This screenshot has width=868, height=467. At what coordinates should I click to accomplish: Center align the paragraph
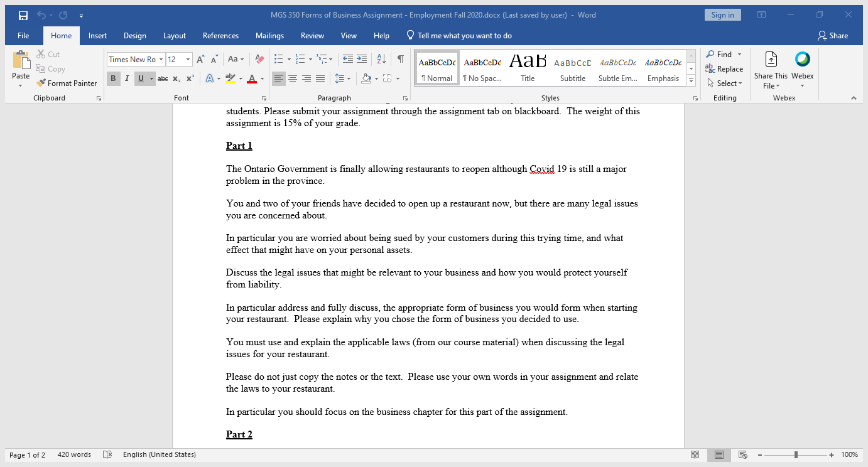click(x=293, y=78)
